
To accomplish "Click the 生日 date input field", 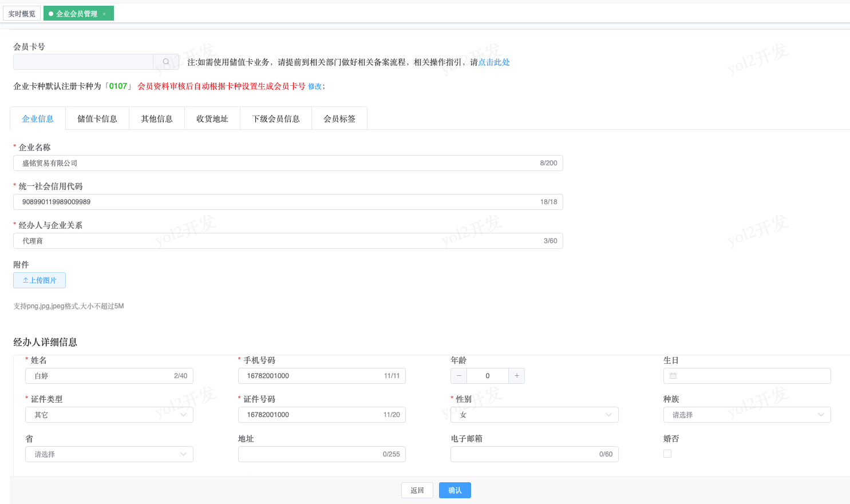I will pos(747,376).
